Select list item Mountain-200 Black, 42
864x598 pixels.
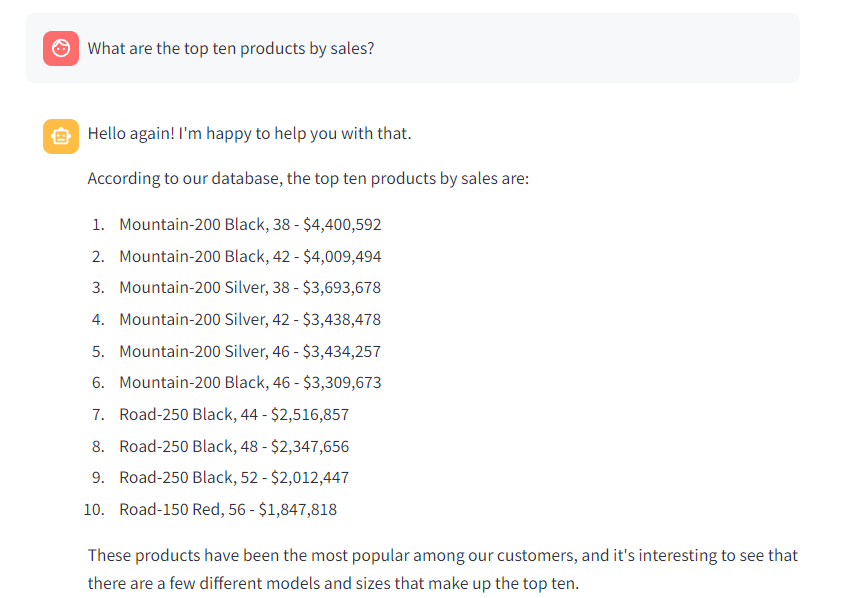(250, 256)
